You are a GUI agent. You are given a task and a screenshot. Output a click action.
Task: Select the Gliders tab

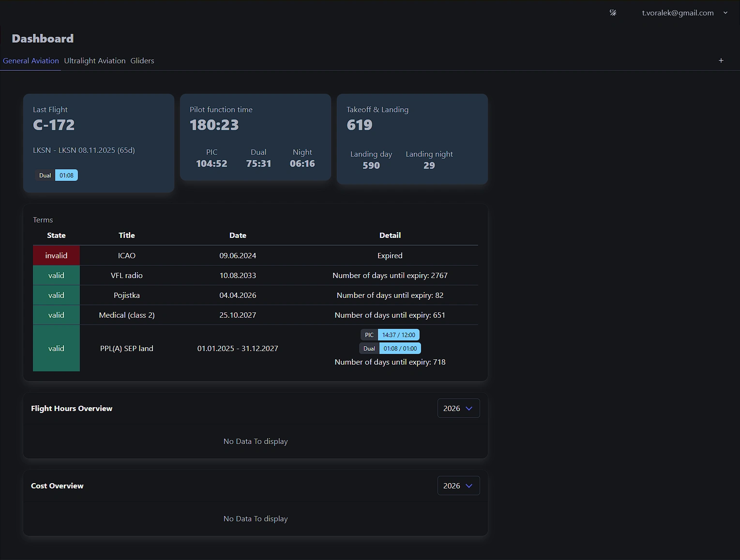[142, 60]
